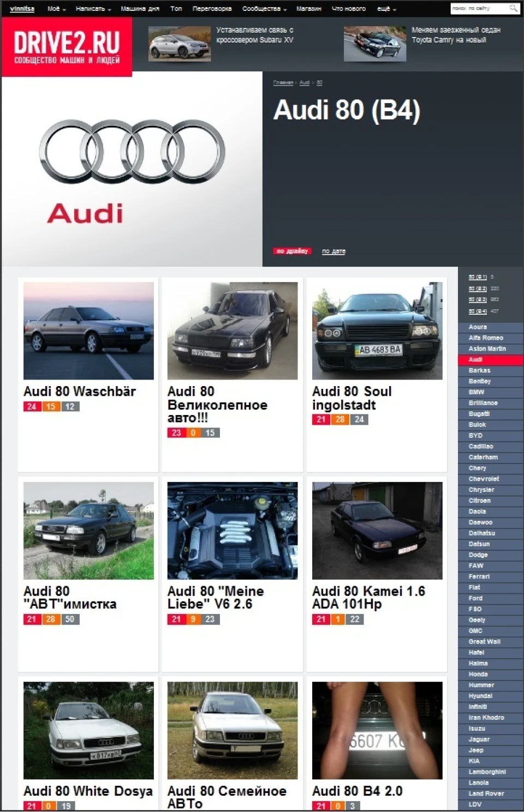Select Acura in the brand list
The height and width of the screenshot is (812, 524).
pos(491,327)
